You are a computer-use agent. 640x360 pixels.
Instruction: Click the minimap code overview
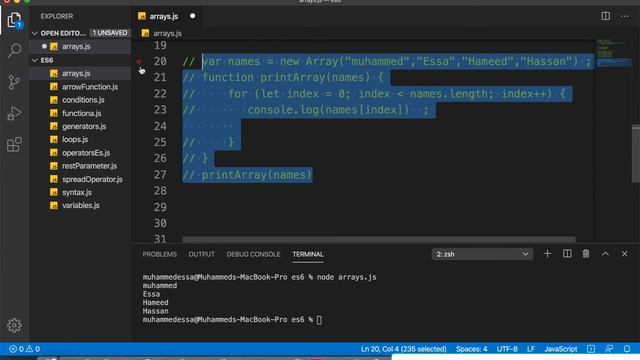point(613,53)
